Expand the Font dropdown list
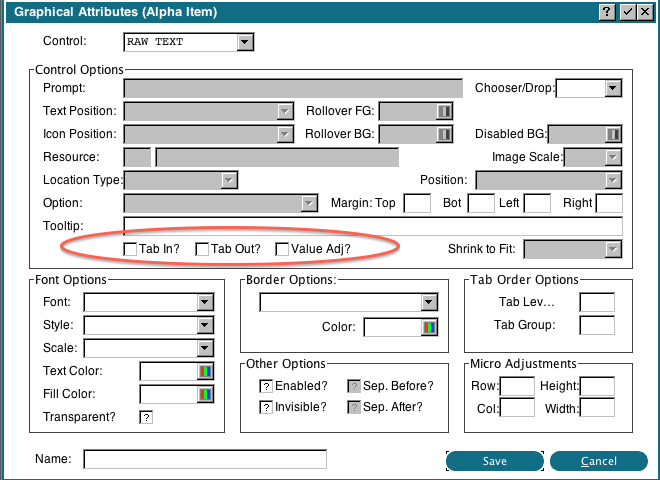This screenshot has height=480, width=660. click(x=205, y=302)
